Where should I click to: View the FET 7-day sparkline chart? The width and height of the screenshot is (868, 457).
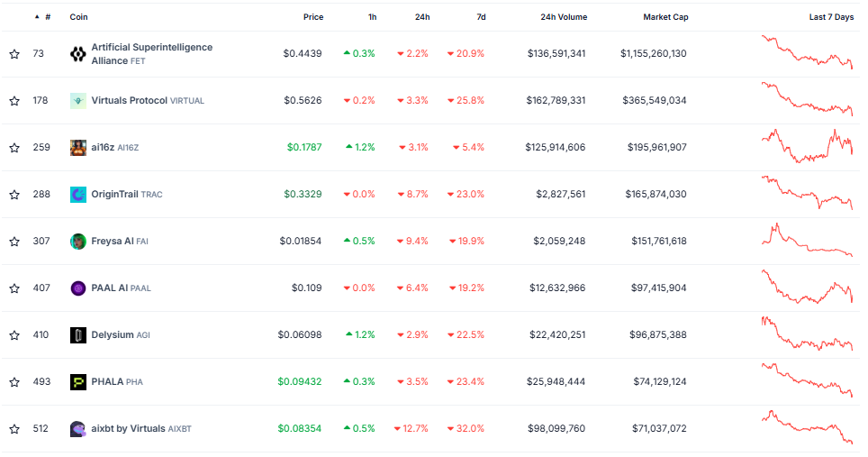pos(807,52)
